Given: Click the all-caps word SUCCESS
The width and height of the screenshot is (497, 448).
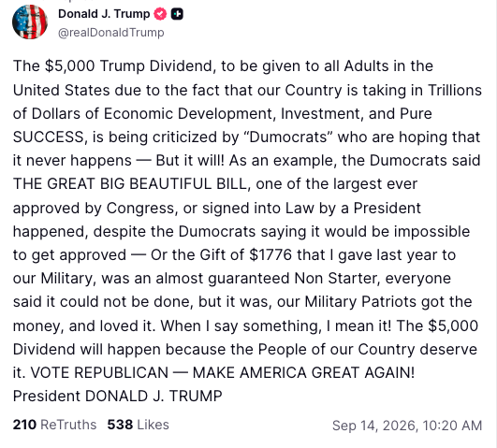Looking at the screenshot, I should coord(49,137).
